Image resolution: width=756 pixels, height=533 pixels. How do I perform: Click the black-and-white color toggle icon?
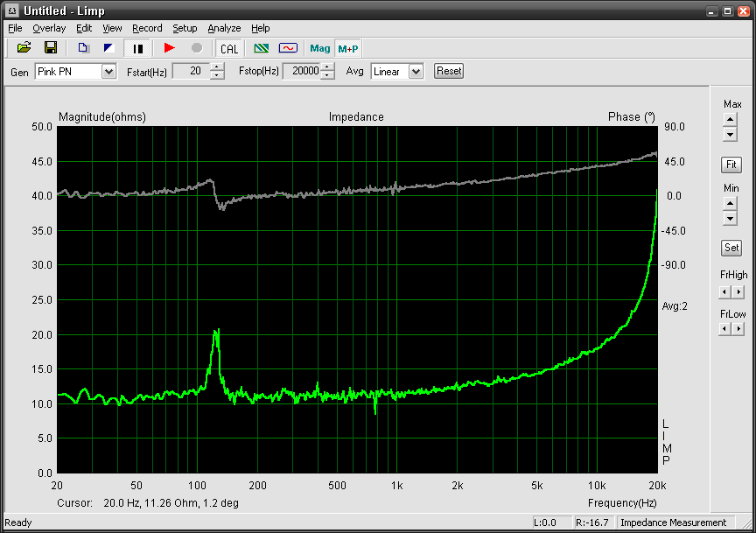108,48
